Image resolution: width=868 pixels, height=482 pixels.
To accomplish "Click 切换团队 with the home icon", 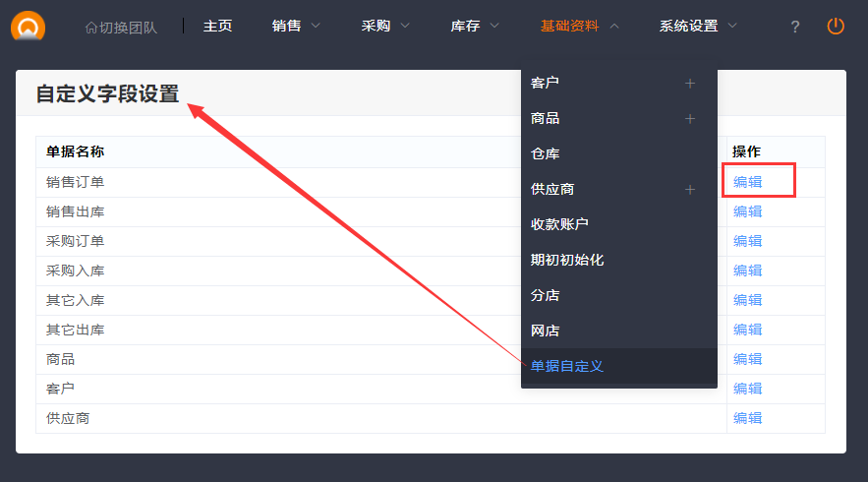I will [121, 27].
